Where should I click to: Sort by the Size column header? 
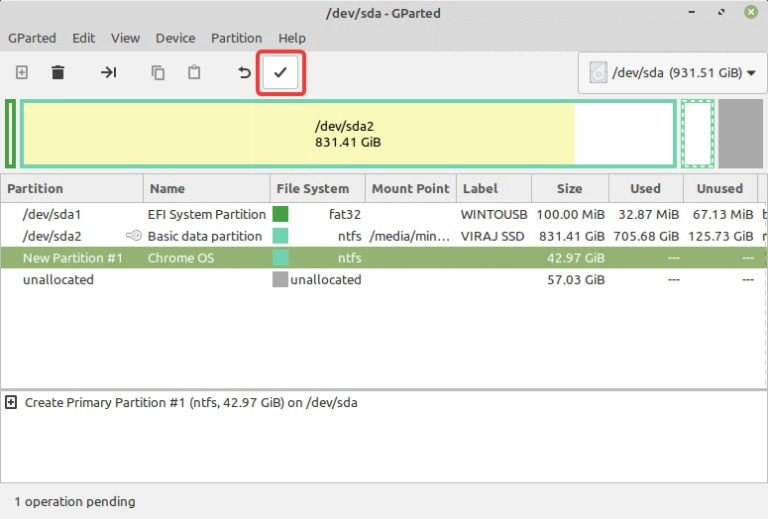tap(569, 188)
